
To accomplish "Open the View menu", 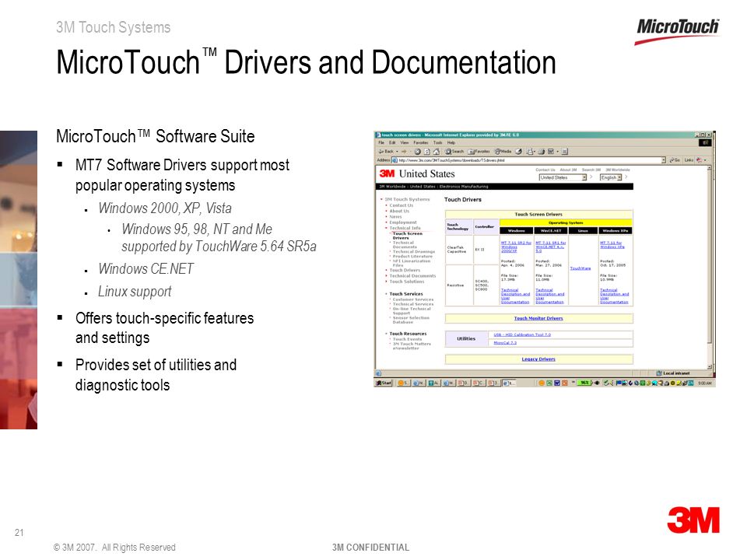I will (405, 142).
